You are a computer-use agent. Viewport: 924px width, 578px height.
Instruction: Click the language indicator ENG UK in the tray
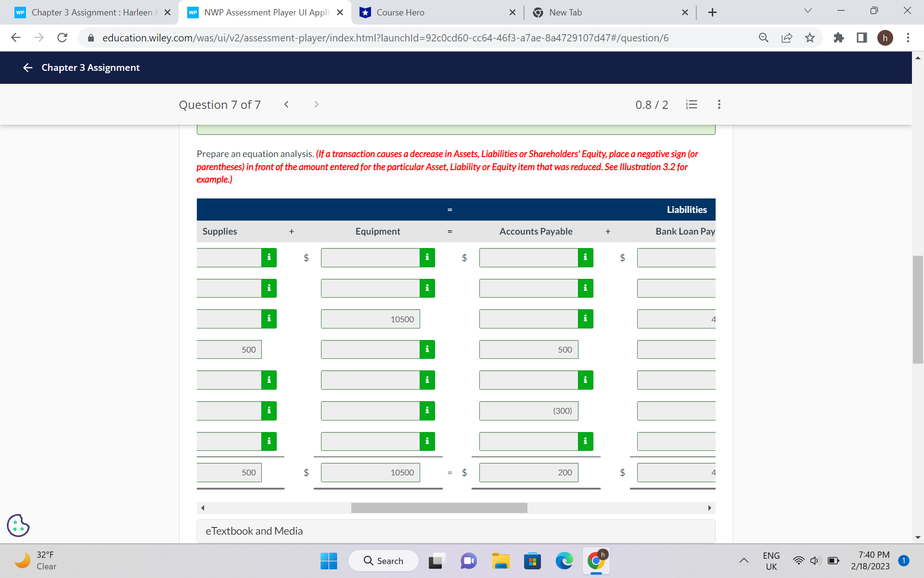coord(771,560)
